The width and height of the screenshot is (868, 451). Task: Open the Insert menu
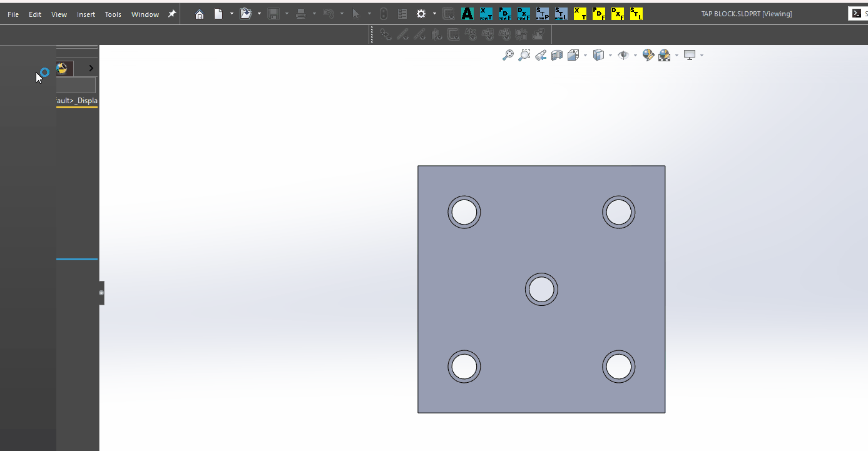86,14
